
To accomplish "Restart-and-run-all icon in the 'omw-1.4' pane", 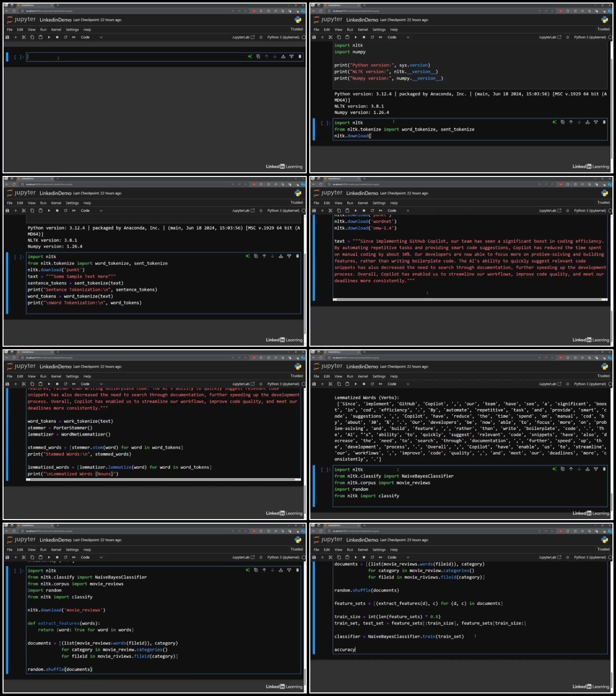I will [381, 210].
